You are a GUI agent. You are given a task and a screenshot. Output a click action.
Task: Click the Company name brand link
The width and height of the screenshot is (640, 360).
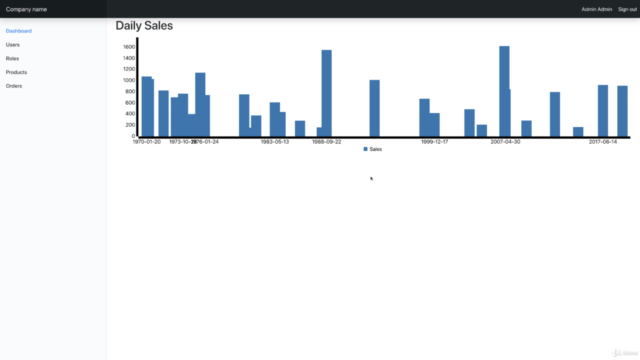pyautogui.click(x=26, y=9)
